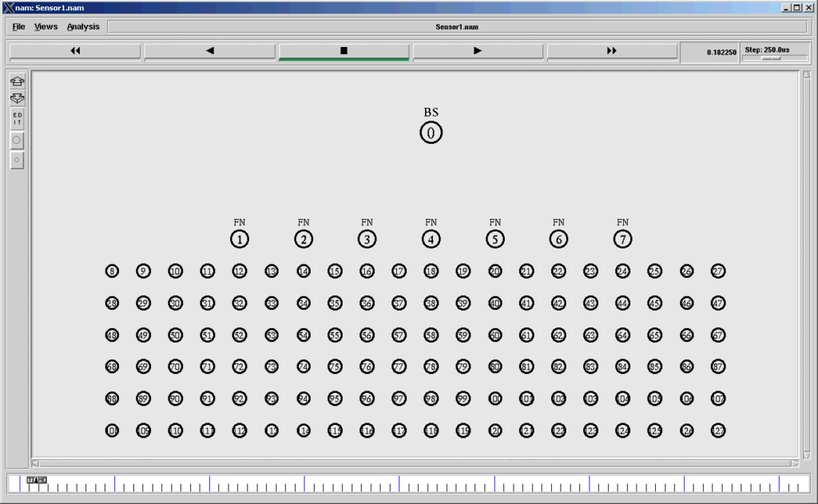Click sensor node 18
This screenshot has width=818, height=504.
pyautogui.click(x=431, y=272)
